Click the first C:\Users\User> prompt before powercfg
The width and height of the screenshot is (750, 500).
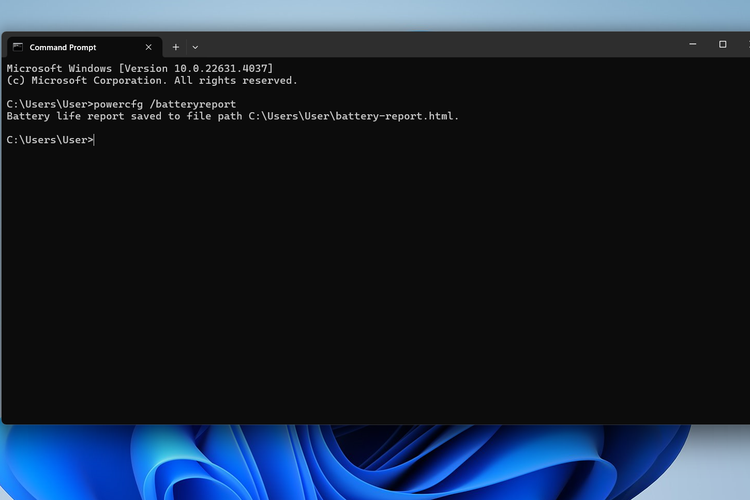50,104
